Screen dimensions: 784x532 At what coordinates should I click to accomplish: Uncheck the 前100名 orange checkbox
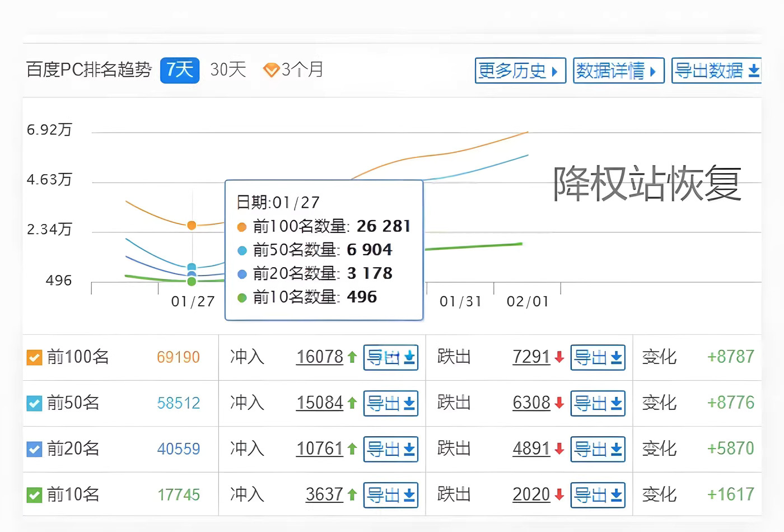[34, 357]
